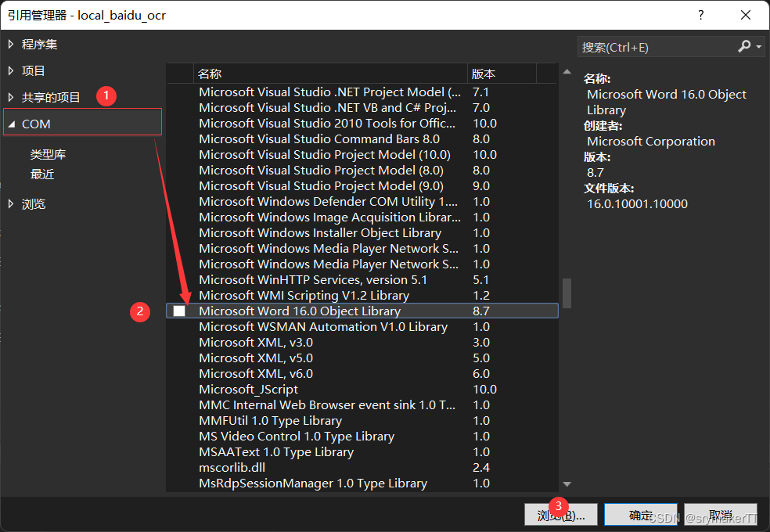The image size is (770, 532).
Task: Select 最近 under COM
Action: point(42,174)
